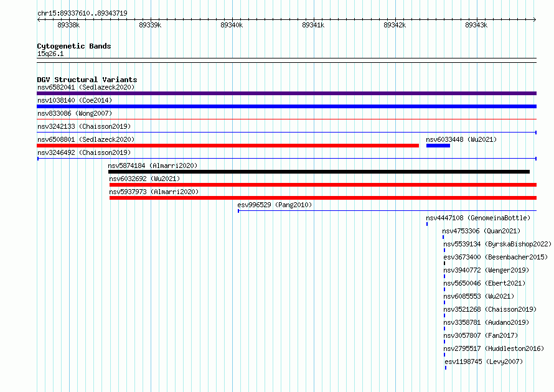Click the esv996529 (Pang2010) blue line
Screen dimensions: 554x392
tap(387, 211)
